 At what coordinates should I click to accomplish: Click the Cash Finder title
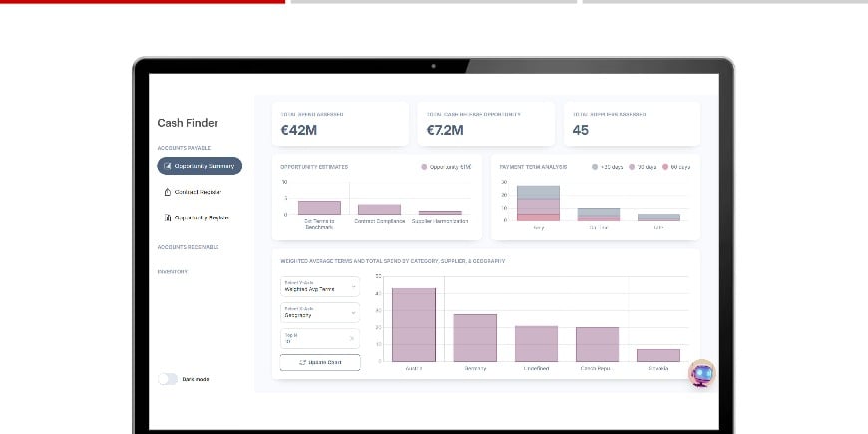[188, 123]
